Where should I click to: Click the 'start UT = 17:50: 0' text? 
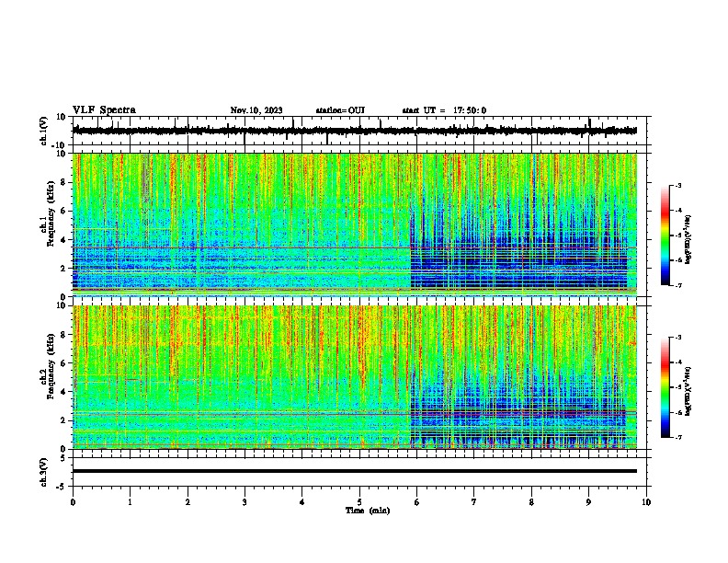point(444,110)
